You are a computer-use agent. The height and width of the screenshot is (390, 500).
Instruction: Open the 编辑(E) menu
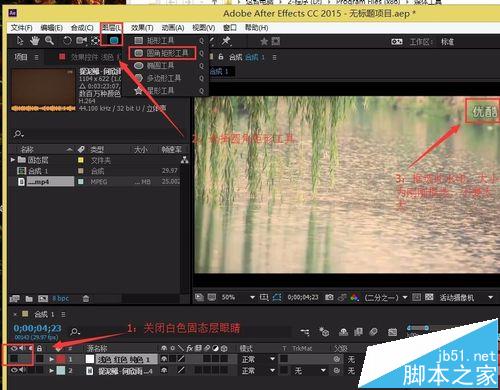pos(52,28)
